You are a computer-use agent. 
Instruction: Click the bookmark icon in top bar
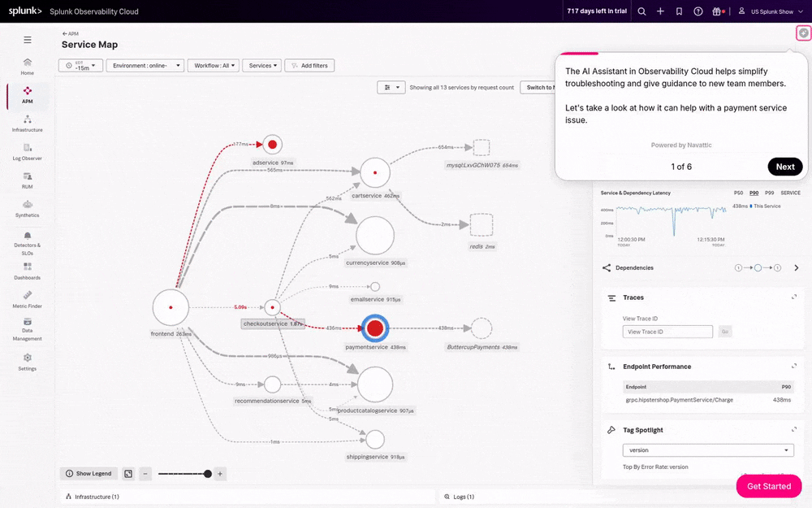[x=679, y=11]
